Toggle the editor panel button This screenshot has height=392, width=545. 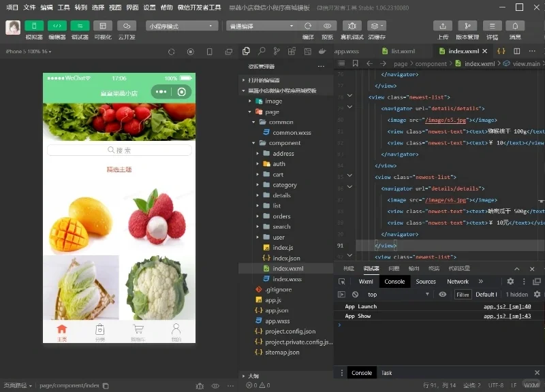point(57,25)
